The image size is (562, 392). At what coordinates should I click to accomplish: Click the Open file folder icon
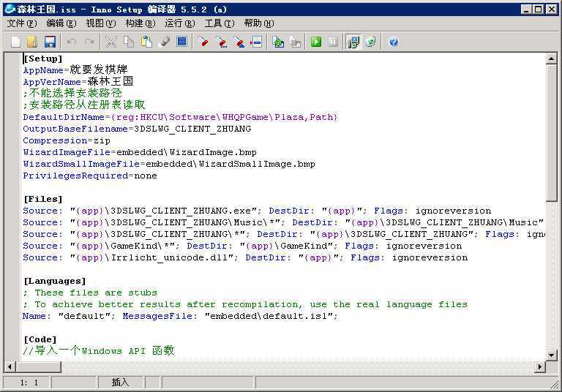coord(32,42)
